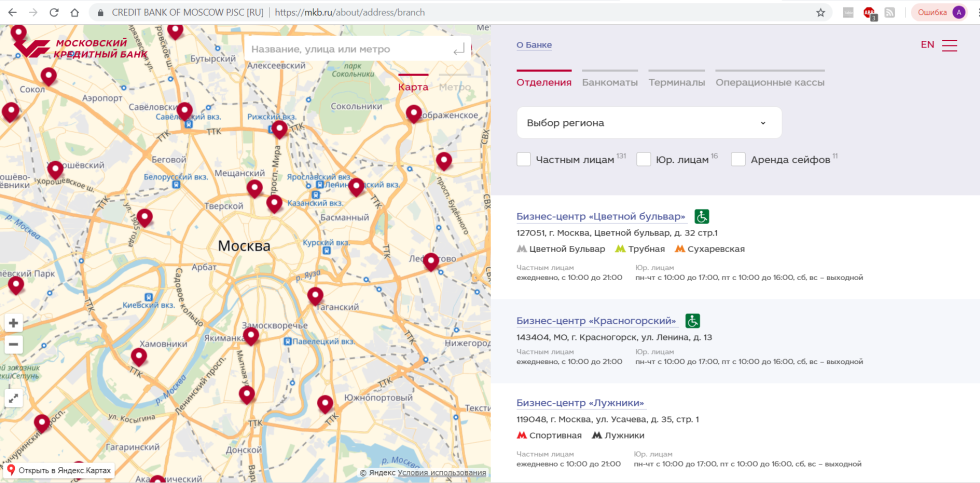The height and width of the screenshot is (483, 980).
Task: Click the map pin near Таганский
Action: click(315, 296)
